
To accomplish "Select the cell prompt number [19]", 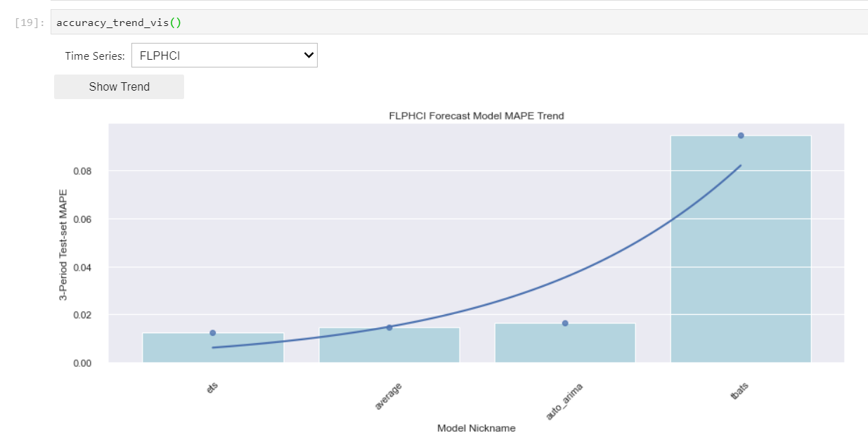I will [x=30, y=22].
